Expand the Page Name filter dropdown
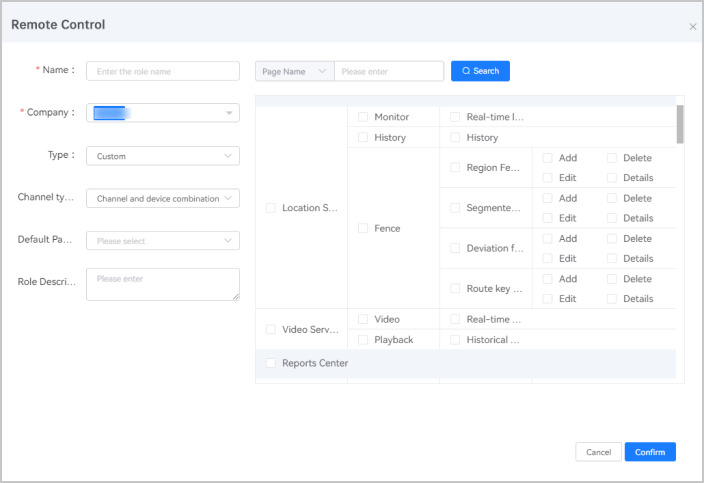The image size is (704, 483). [294, 71]
